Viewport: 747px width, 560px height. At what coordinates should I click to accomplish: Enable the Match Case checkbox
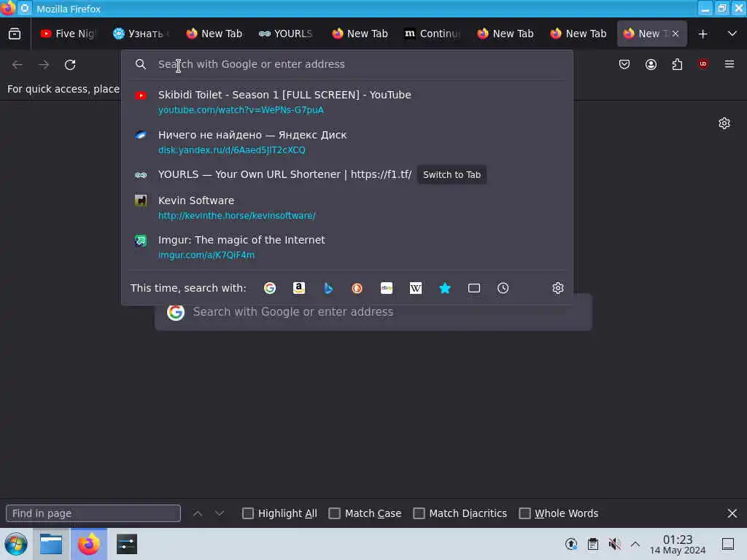[x=334, y=513]
